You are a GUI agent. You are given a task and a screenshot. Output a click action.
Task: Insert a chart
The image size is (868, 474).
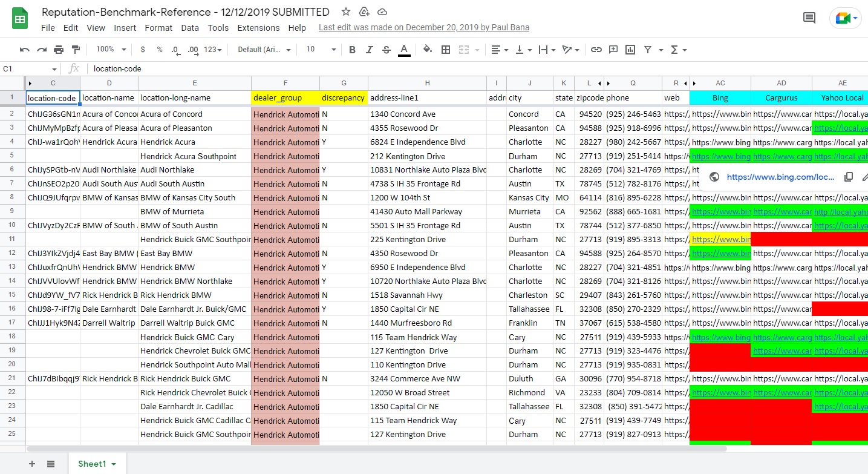(630, 50)
